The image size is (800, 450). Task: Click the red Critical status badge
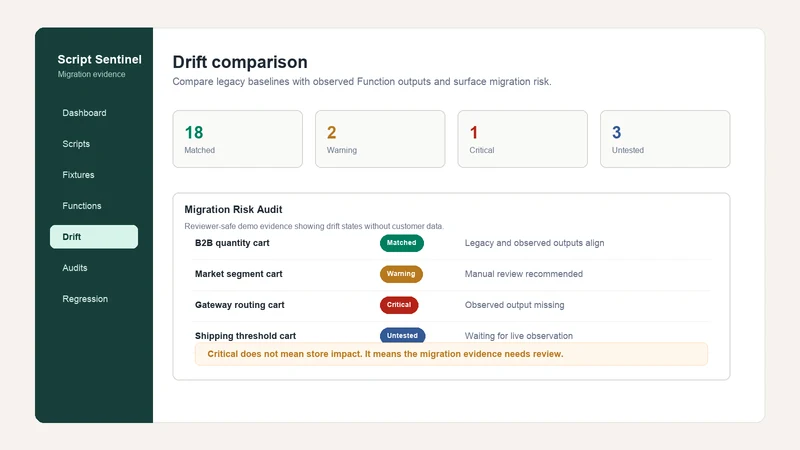coord(399,305)
